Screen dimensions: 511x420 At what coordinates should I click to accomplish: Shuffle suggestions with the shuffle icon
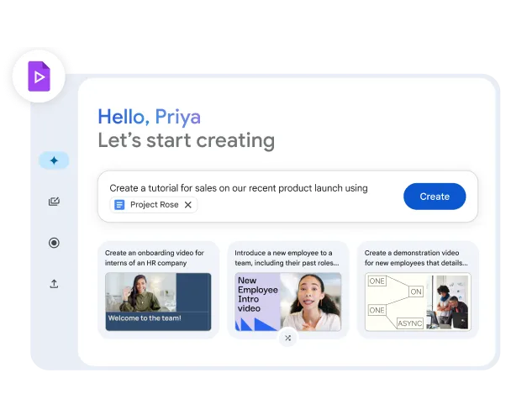click(x=287, y=338)
